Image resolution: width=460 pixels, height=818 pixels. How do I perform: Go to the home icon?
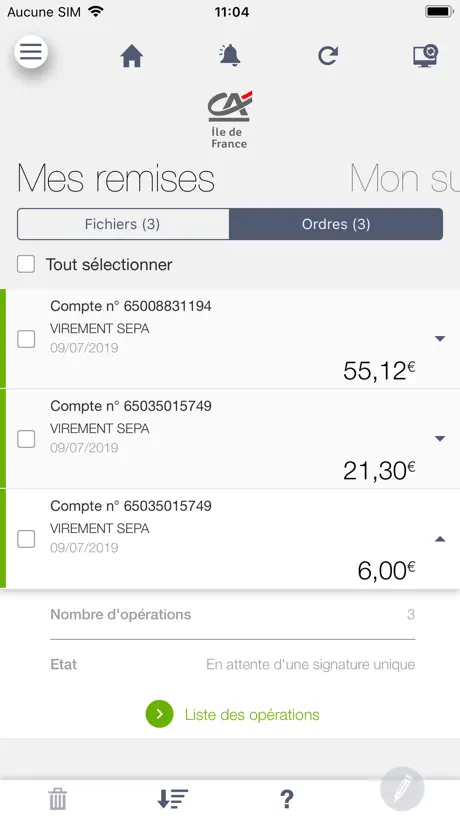(132, 56)
